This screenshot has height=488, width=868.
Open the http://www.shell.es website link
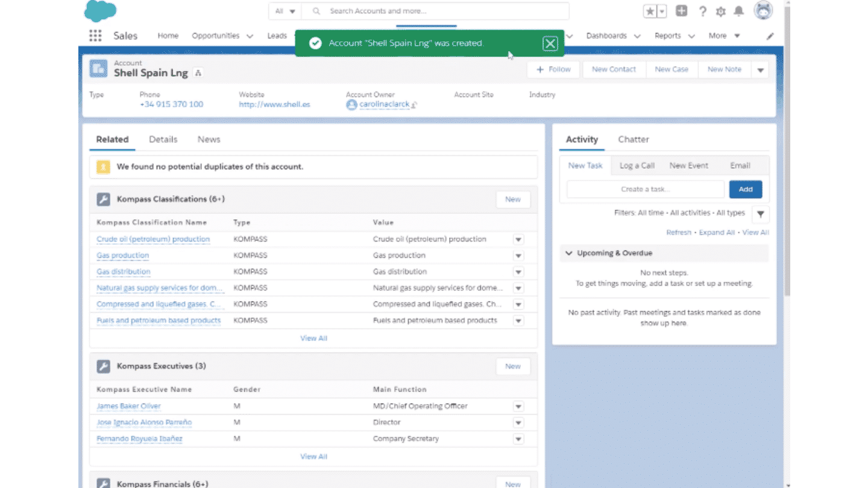pos(274,105)
